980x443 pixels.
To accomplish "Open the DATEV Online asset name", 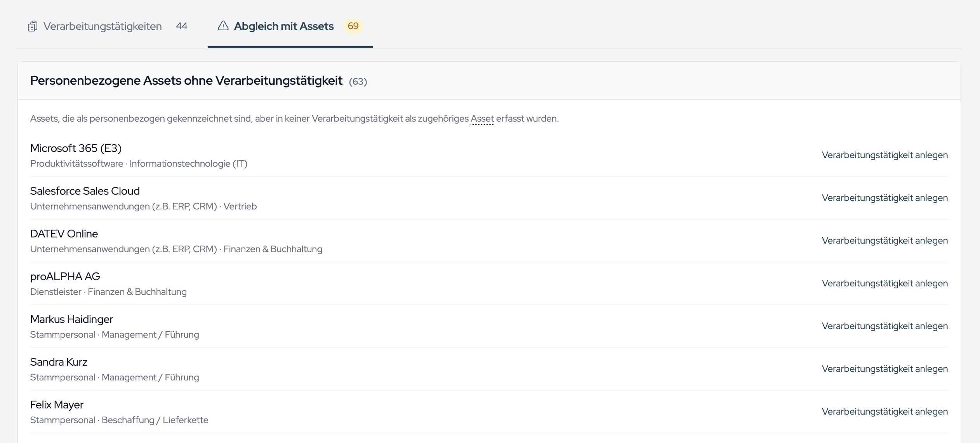I will tap(64, 234).
